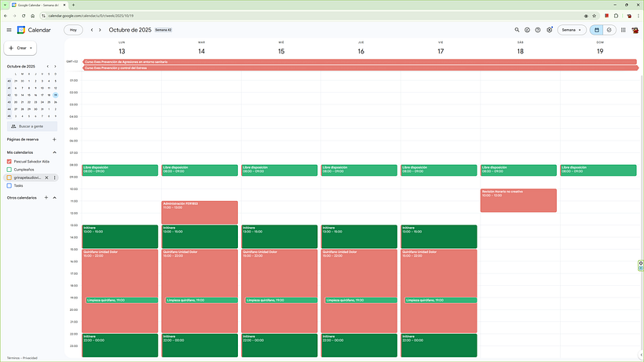
Task: Toggle the Tasks calendar checkbox
Action: point(9,185)
